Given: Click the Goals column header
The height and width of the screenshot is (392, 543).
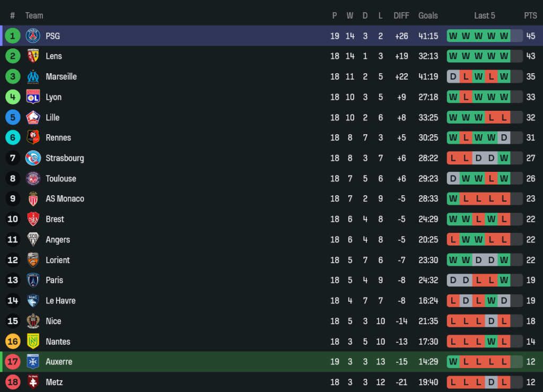Looking at the screenshot, I should [428, 16].
